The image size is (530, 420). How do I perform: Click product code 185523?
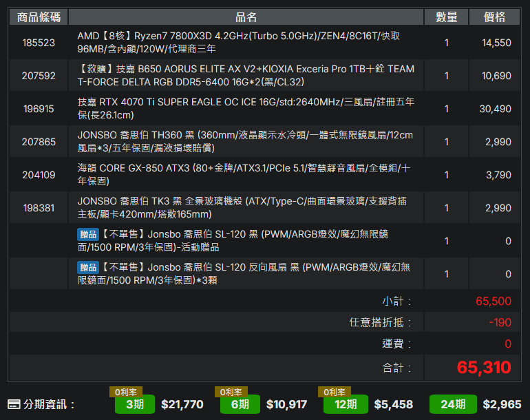(39, 43)
